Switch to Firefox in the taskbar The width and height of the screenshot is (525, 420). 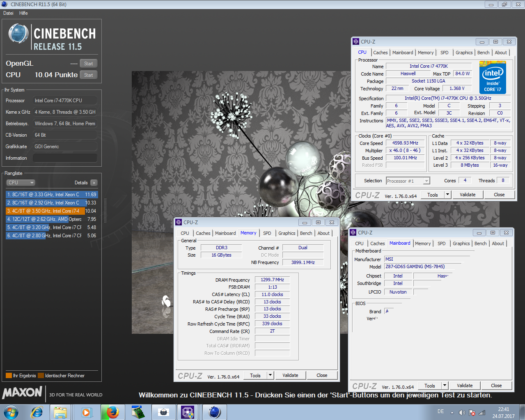(x=112, y=412)
